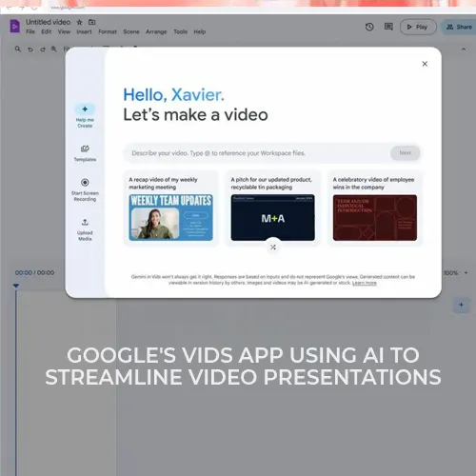Open the File menu

tap(30, 31)
